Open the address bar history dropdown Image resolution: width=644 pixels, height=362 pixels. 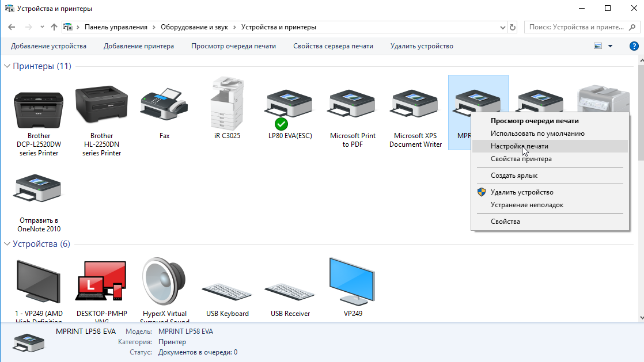tap(503, 27)
